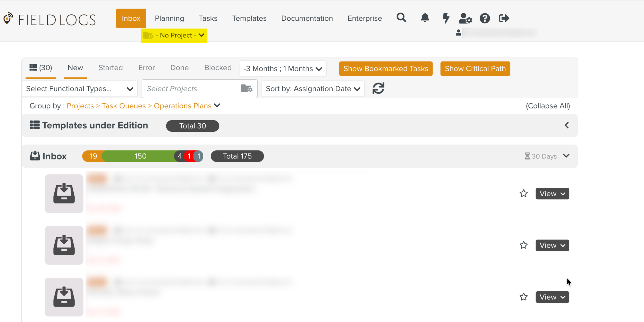Click the orange 19 status segment
The width and height of the screenshot is (644, 322).
pyautogui.click(x=93, y=156)
